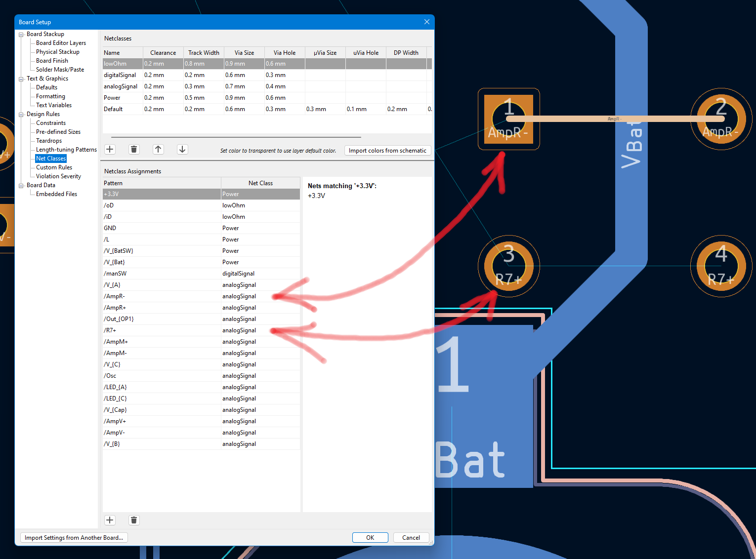
Task: Delete selected netclass using trash icon
Action: click(x=134, y=149)
